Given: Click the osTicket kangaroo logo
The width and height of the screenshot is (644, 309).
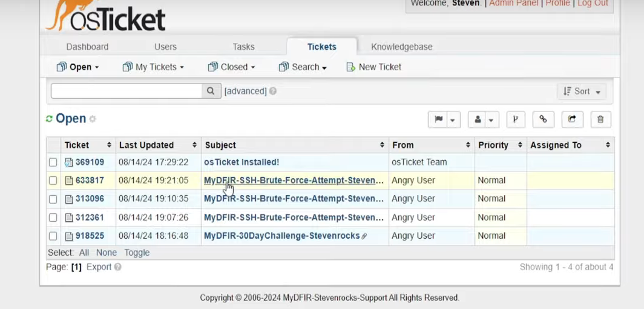Looking at the screenshot, I should 105,16.
